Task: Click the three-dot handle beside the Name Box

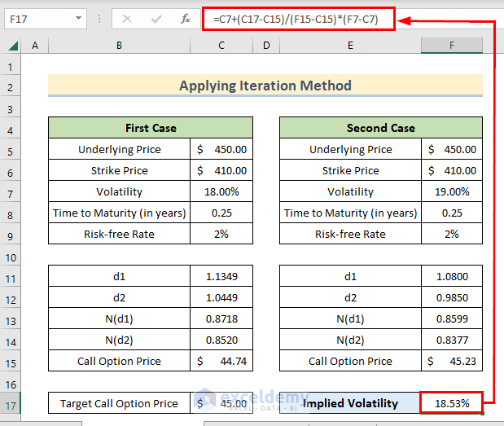Action: coord(99,18)
